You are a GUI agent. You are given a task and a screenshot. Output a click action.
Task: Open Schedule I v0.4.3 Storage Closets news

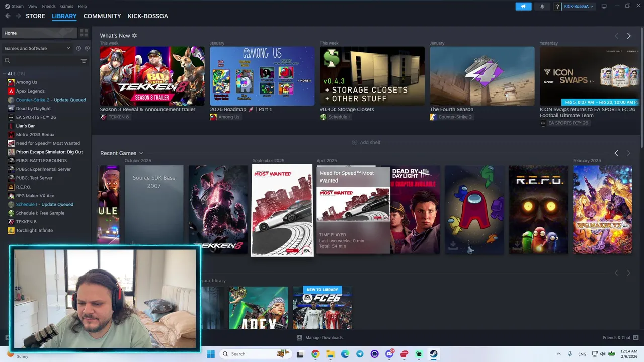click(x=372, y=76)
